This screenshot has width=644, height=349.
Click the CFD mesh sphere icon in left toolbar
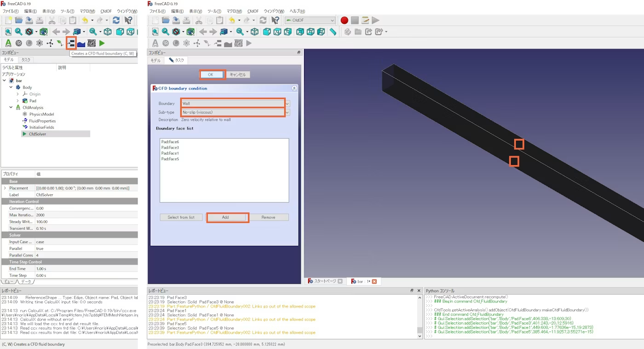pos(19,43)
